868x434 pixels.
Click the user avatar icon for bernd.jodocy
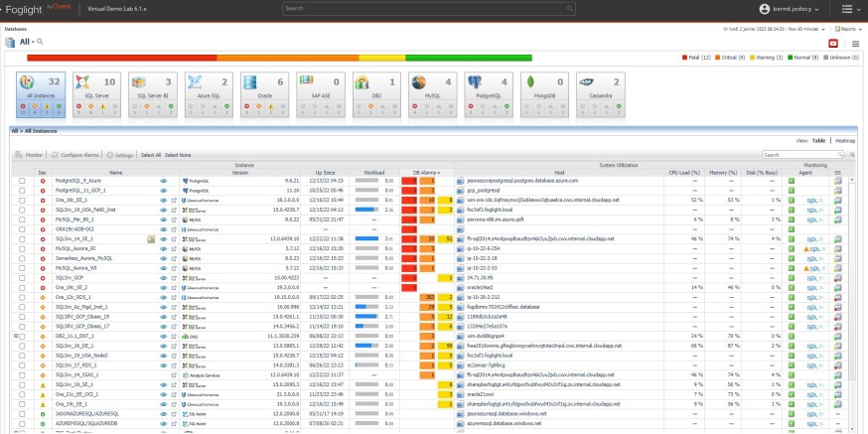[x=765, y=9]
